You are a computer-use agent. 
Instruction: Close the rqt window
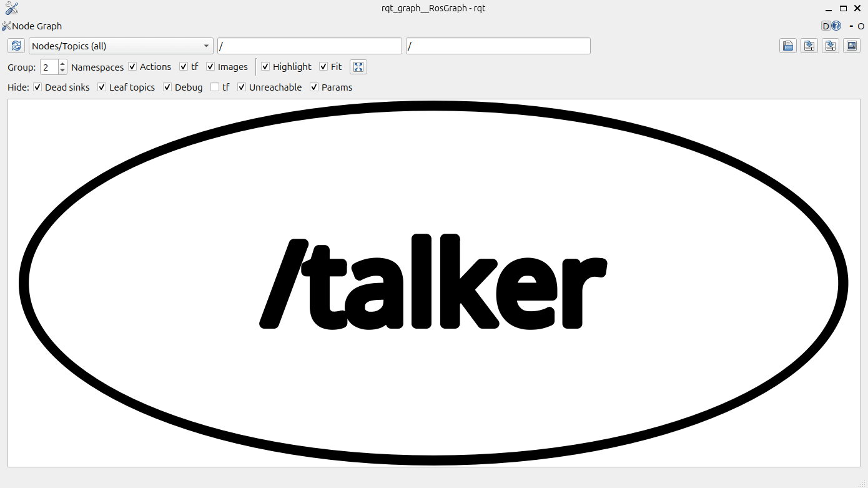(857, 9)
